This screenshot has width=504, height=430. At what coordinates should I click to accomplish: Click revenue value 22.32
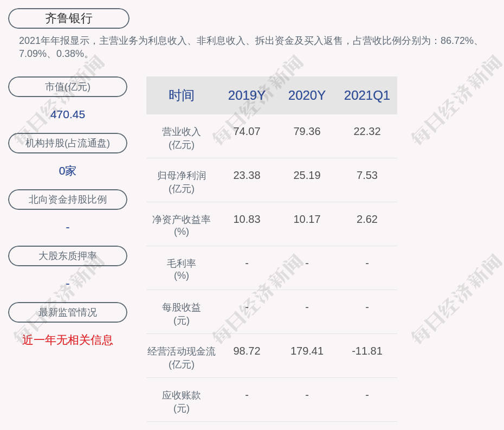point(367,132)
